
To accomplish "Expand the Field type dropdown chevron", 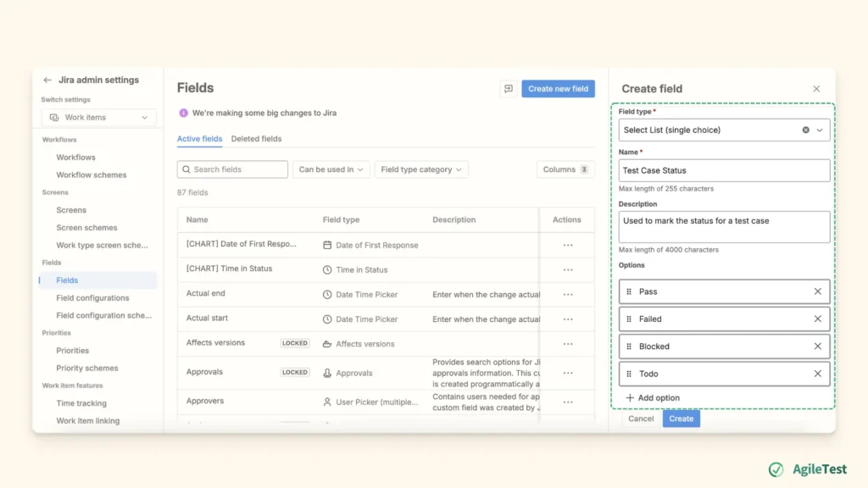I will point(820,130).
